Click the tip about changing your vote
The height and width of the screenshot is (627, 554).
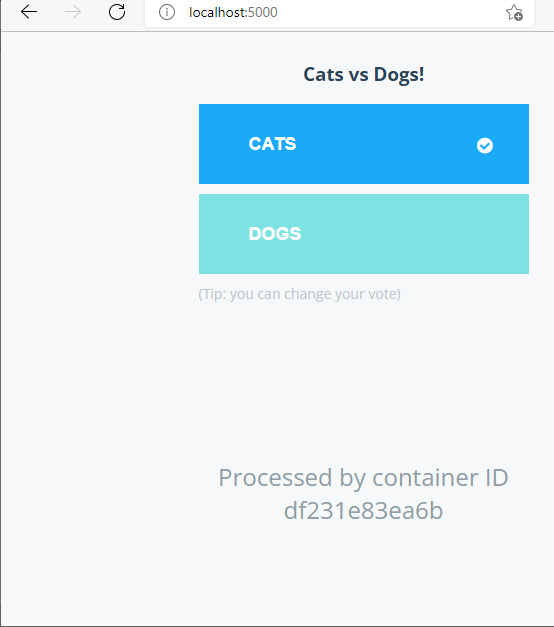[x=300, y=294]
